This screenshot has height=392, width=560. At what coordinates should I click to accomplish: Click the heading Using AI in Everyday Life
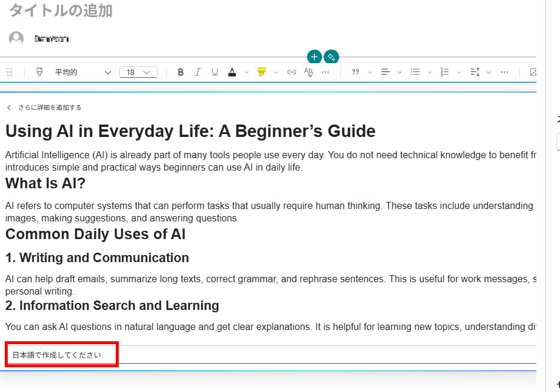tap(190, 131)
